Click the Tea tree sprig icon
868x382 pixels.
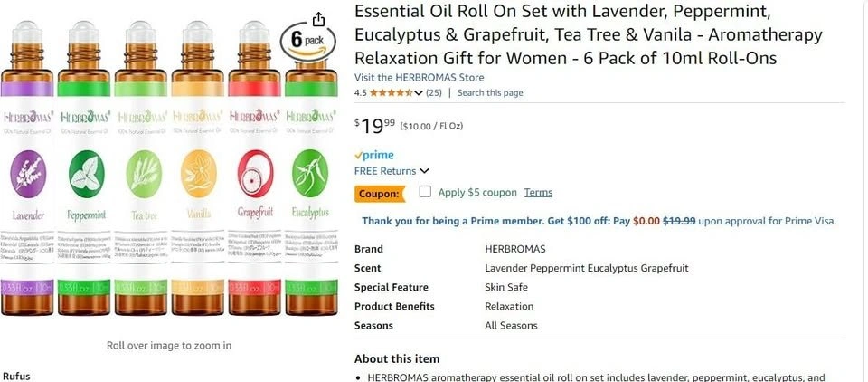[144, 174]
